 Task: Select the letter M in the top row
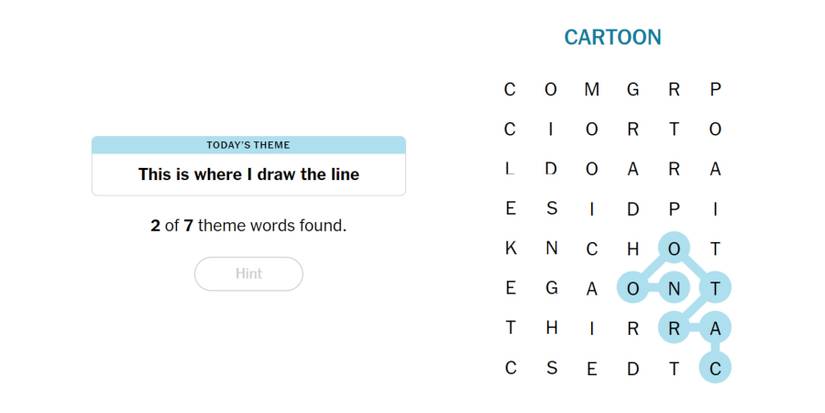592,89
